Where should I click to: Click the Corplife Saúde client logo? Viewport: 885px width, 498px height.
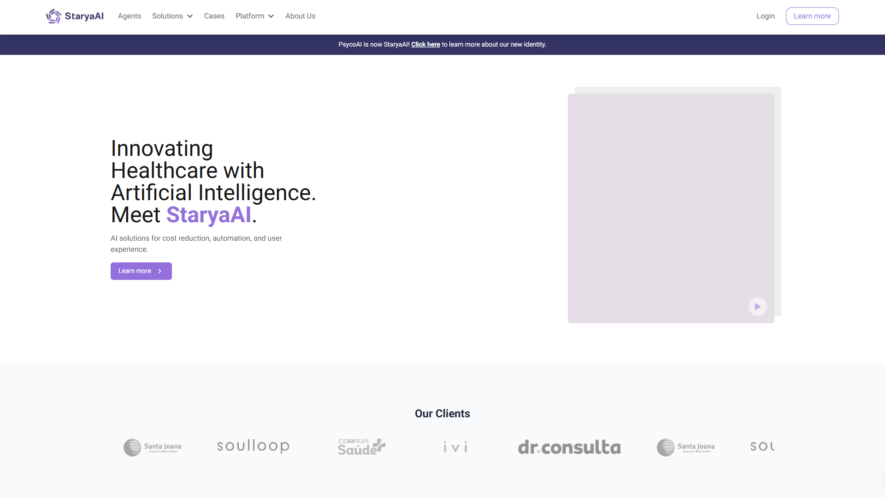pos(362,447)
